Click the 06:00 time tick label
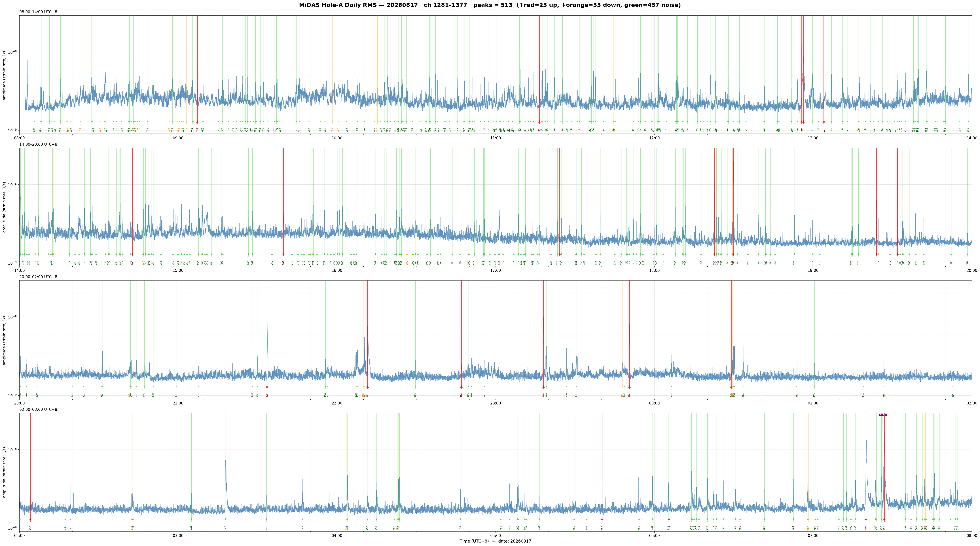The height and width of the screenshot is (546, 980). [x=654, y=535]
